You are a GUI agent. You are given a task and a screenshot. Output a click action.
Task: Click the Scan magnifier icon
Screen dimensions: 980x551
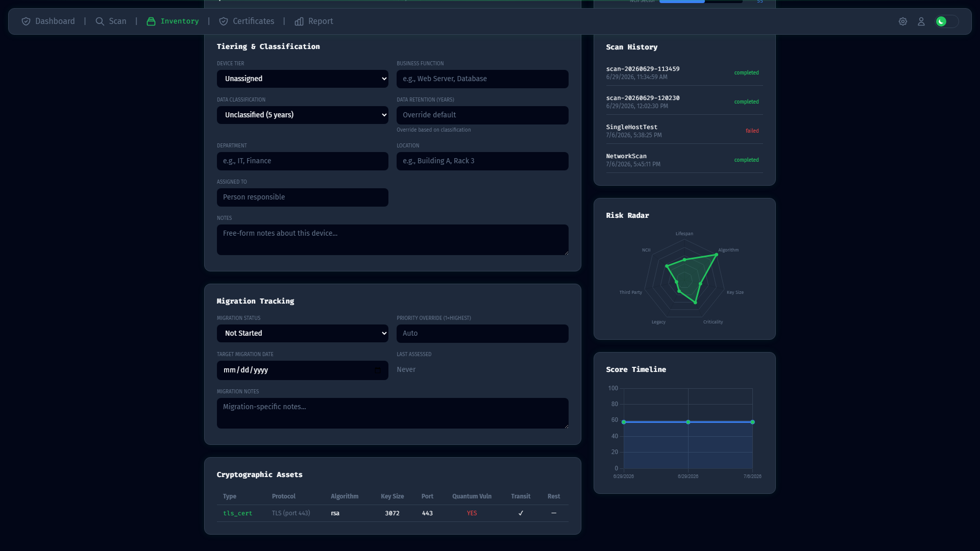[100, 21]
